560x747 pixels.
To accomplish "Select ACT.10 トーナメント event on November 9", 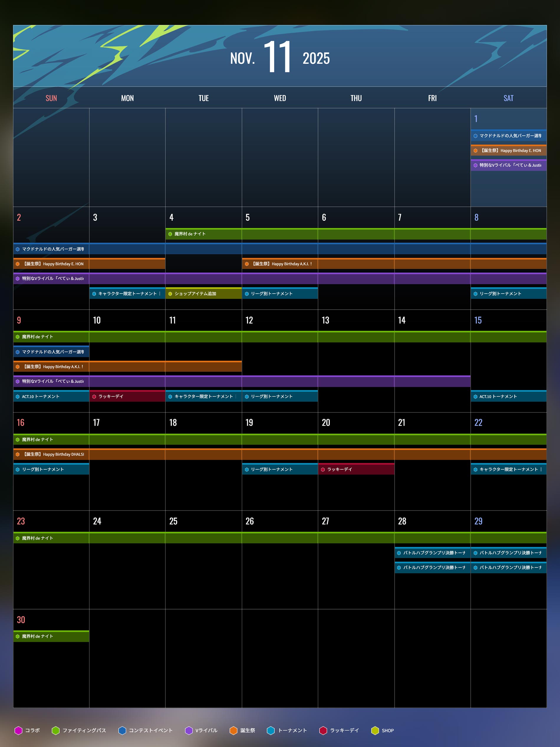I will click(51, 396).
